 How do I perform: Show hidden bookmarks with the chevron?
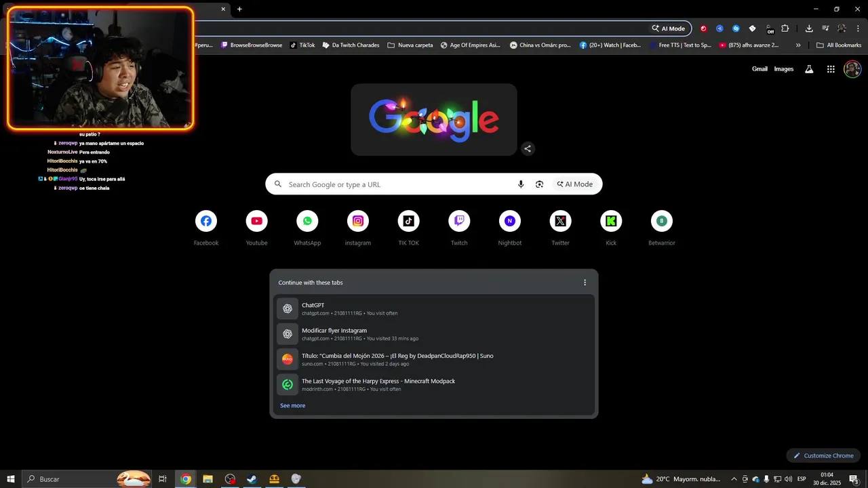click(798, 45)
